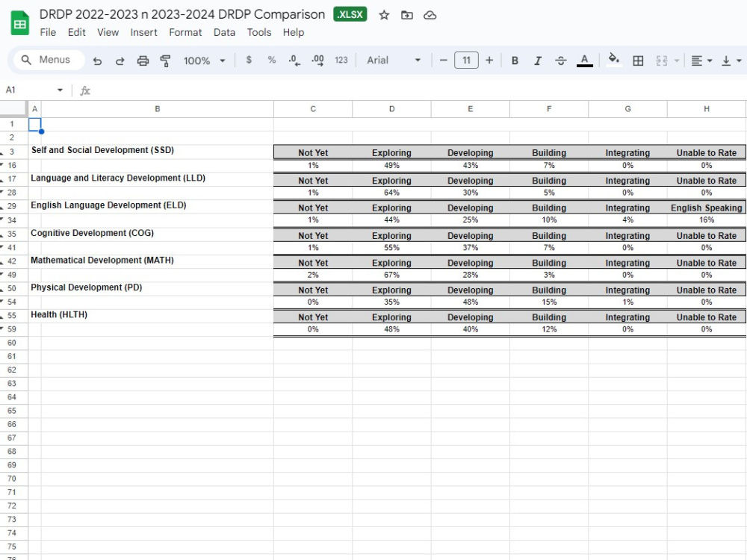Screen dimensions: 747x560
Task: Select 'Physical Development (PD)' cell
Action: coord(157,288)
